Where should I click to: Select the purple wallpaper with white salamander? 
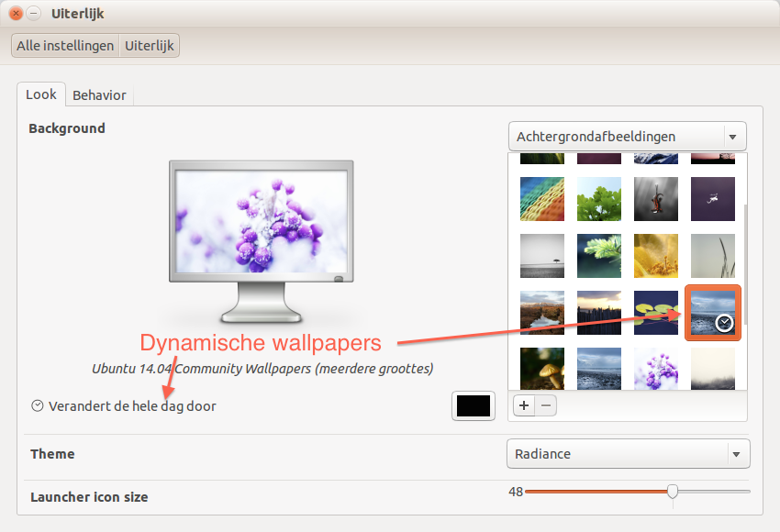(712, 199)
